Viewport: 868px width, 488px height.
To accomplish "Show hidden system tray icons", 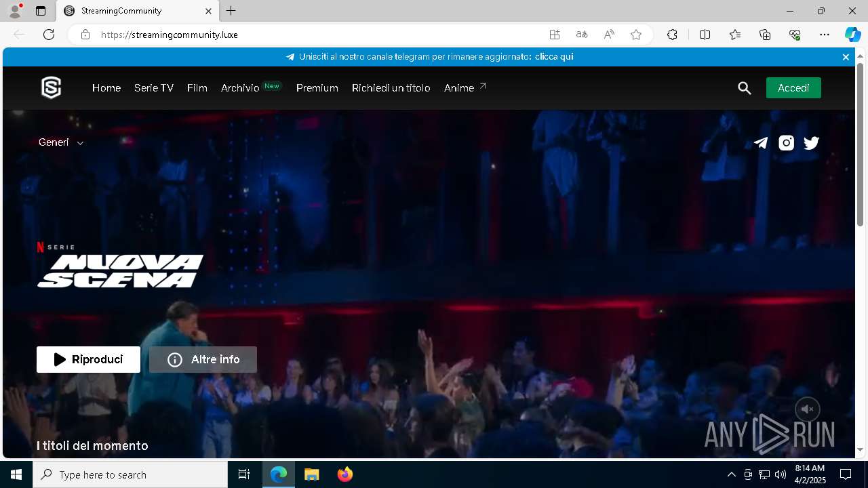I will coord(731,474).
